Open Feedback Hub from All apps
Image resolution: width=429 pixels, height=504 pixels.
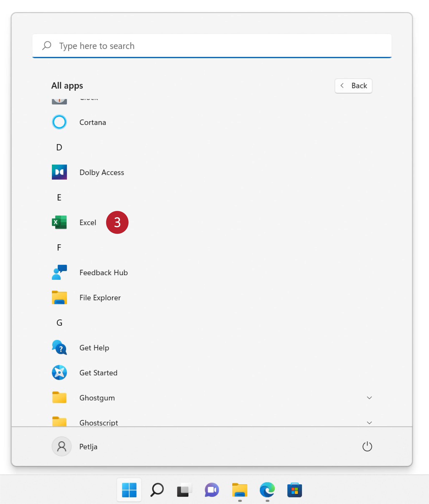pos(103,273)
